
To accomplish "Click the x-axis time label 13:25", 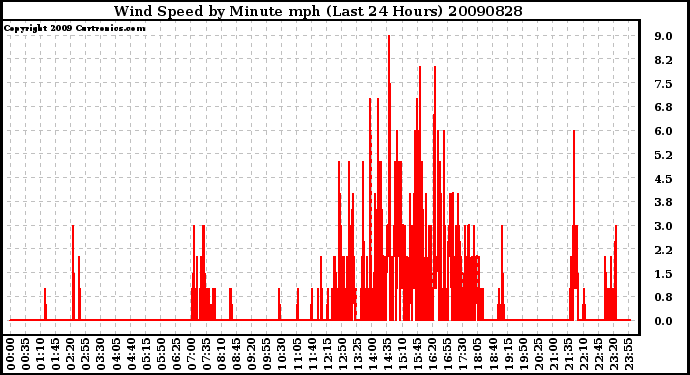I will click(357, 354).
